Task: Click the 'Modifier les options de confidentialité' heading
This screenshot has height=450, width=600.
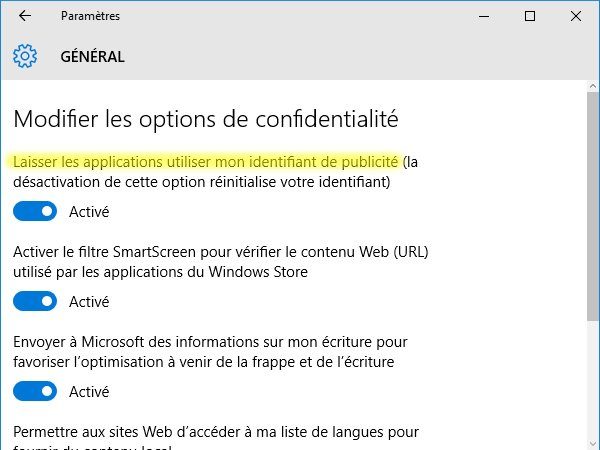Action: (x=206, y=119)
